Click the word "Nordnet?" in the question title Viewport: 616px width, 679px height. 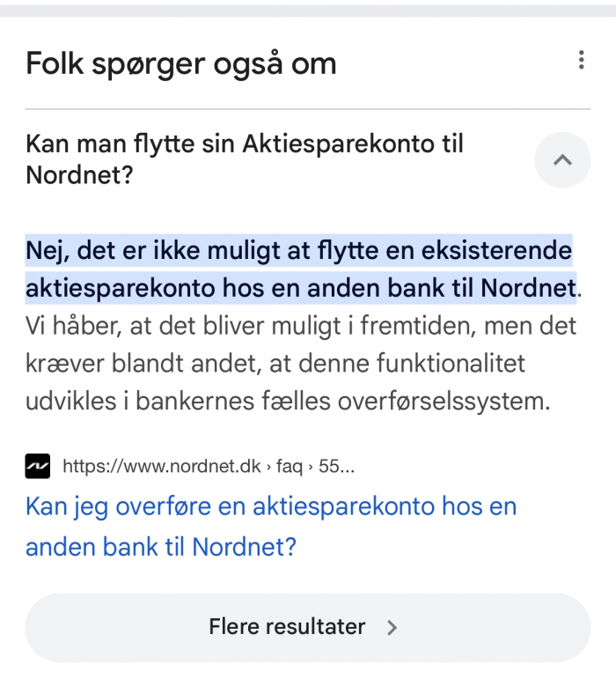tap(79, 174)
